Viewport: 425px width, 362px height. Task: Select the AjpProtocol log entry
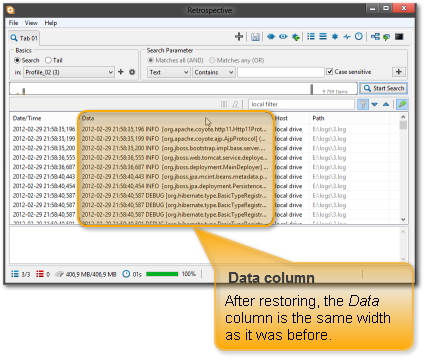[204, 139]
